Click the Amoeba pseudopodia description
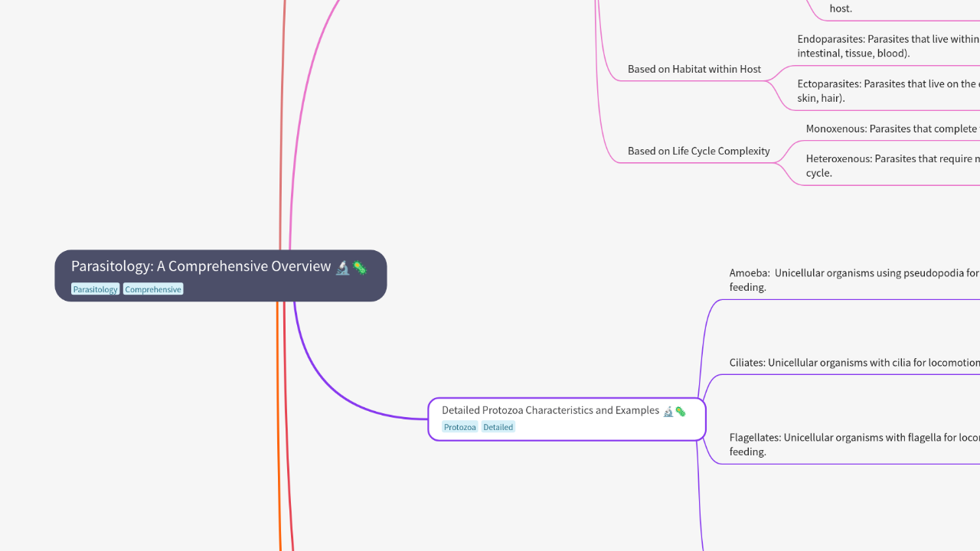Image resolution: width=980 pixels, height=551 pixels. (854, 279)
